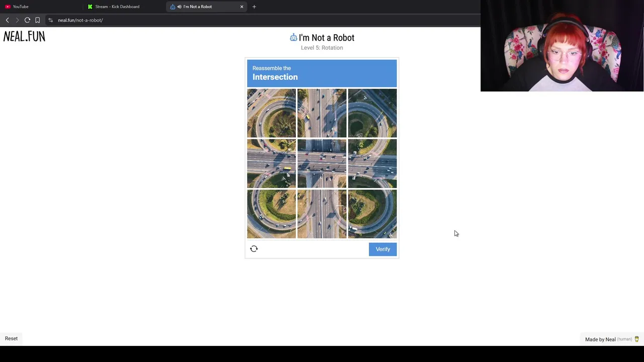Screen dimensions: 644x362
Task: Close the I'm Not a Robot tab
Action: (242, 7)
